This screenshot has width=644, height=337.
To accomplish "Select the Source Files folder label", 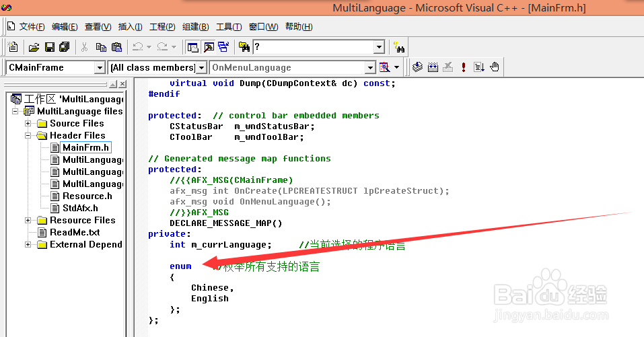I will tap(77, 124).
